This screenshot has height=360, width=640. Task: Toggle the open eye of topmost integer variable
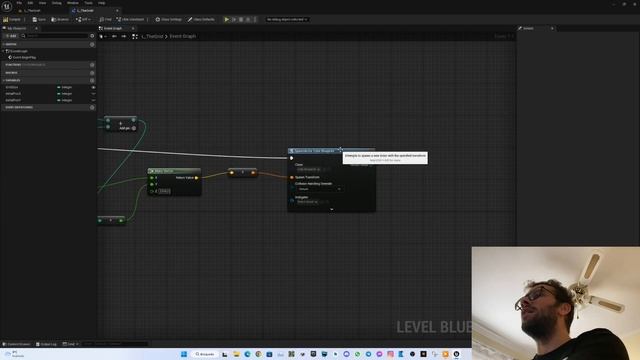pos(93,87)
